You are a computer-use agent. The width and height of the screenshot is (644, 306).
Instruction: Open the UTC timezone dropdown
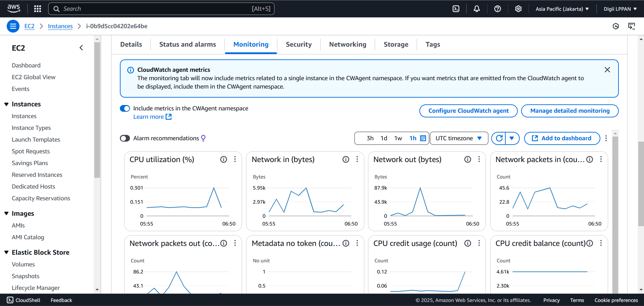click(x=459, y=138)
